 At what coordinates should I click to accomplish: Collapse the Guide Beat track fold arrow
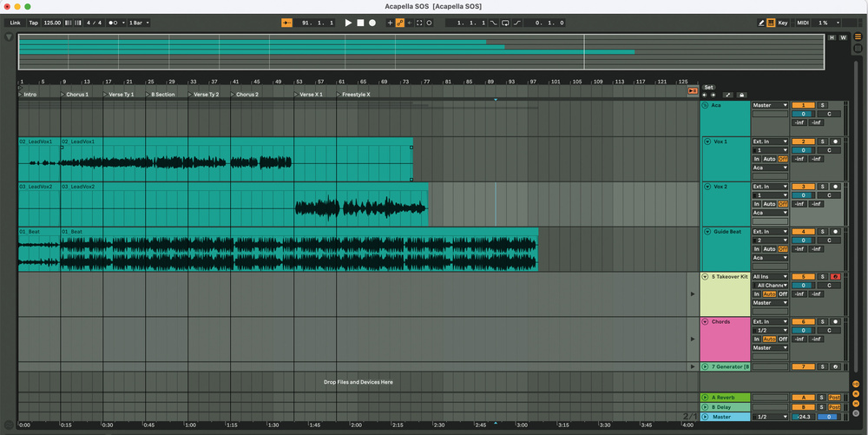(x=707, y=231)
